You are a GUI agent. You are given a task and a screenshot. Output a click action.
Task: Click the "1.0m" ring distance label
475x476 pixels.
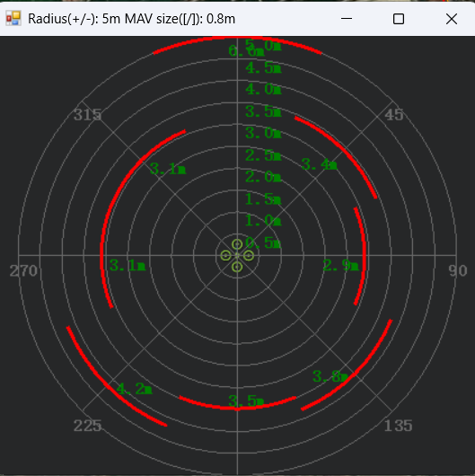click(263, 220)
